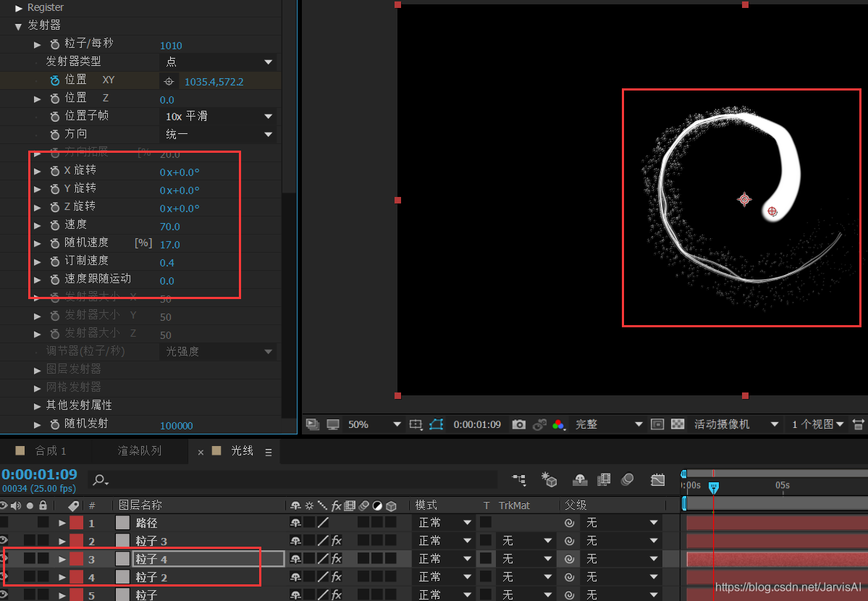This screenshot has height=601, width=868.
Task: Select the 光线 timeline tab
Action: click(x=242, y=451)
